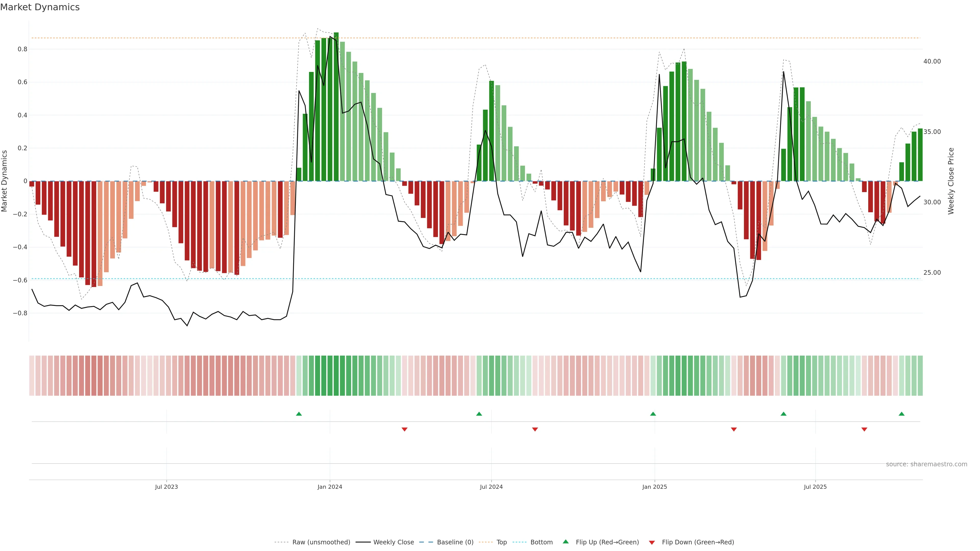This screenshot has height=551, width=980.
Task: Click the red flip-down triangle after Jul 2025
Action: (864, 429)
